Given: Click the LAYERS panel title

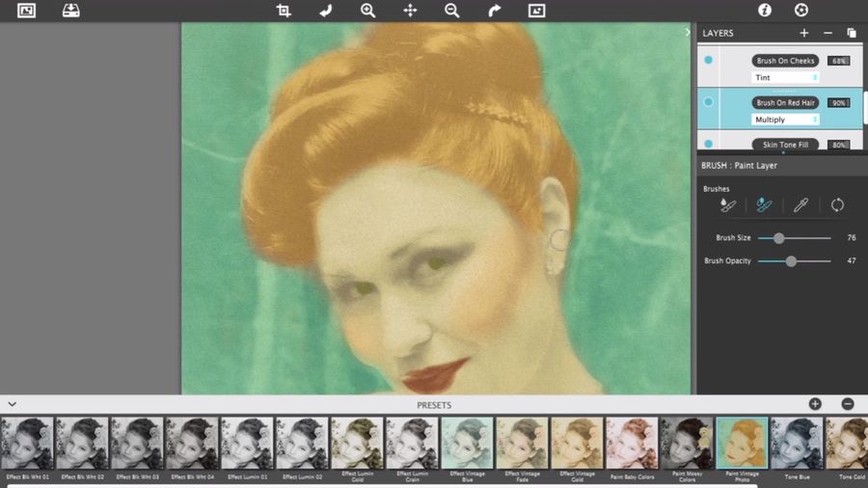Looking at the screenshot, I should coord(718,33).
